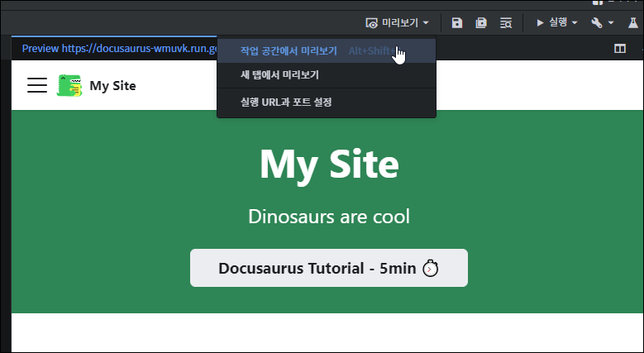Click the save file icon
The image size is (644, 353).
[456, 23]
